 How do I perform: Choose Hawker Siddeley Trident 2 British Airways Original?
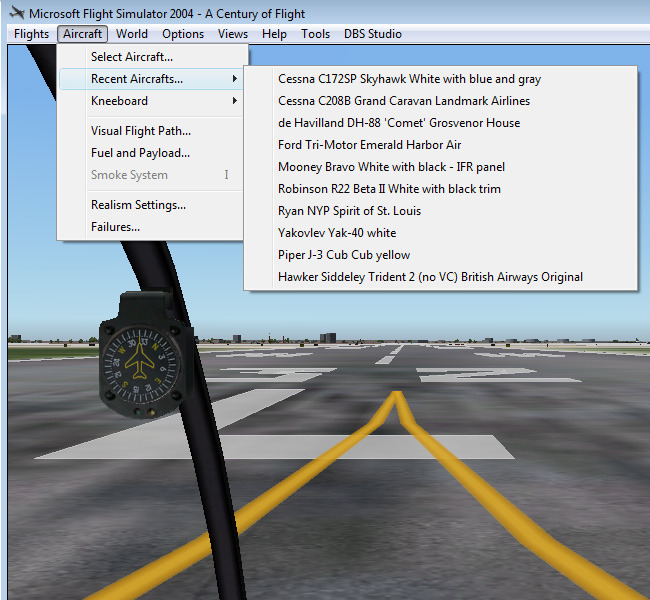[440, 277]
